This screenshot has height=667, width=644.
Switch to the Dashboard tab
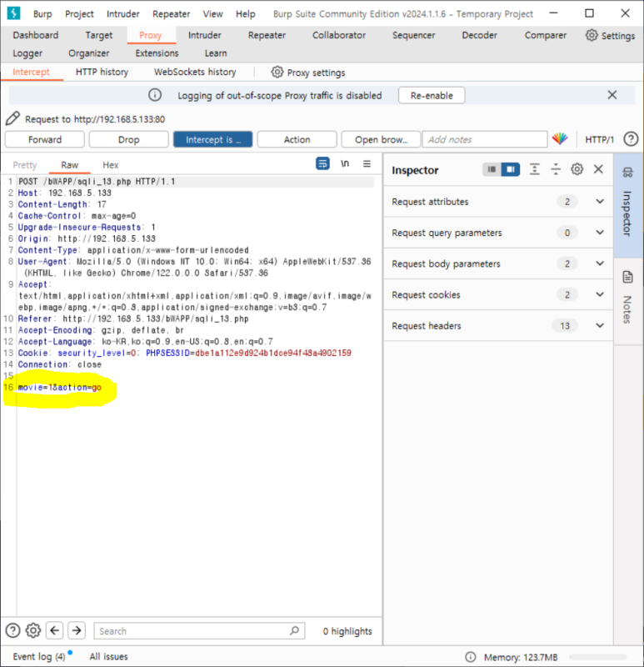click(36, 35)
